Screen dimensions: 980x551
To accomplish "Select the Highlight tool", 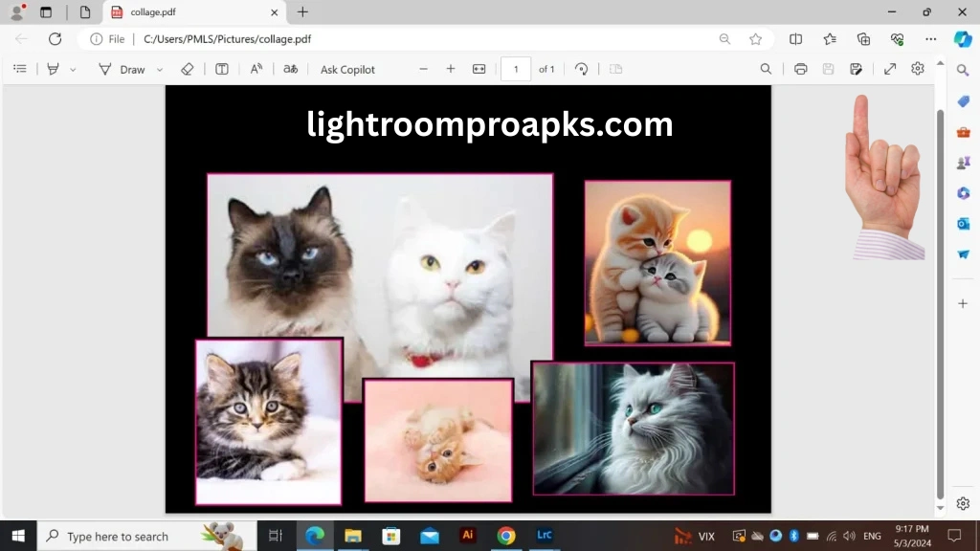I will click(53, 69).
